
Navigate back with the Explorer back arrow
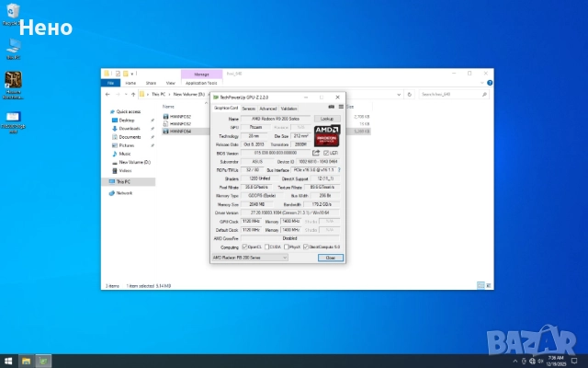pos(106,94)
